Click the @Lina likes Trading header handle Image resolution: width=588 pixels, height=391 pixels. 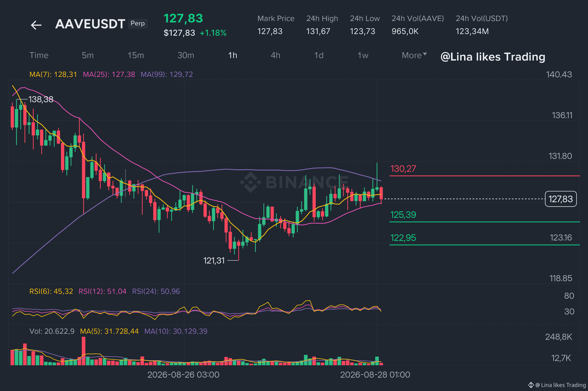(493, 57)
